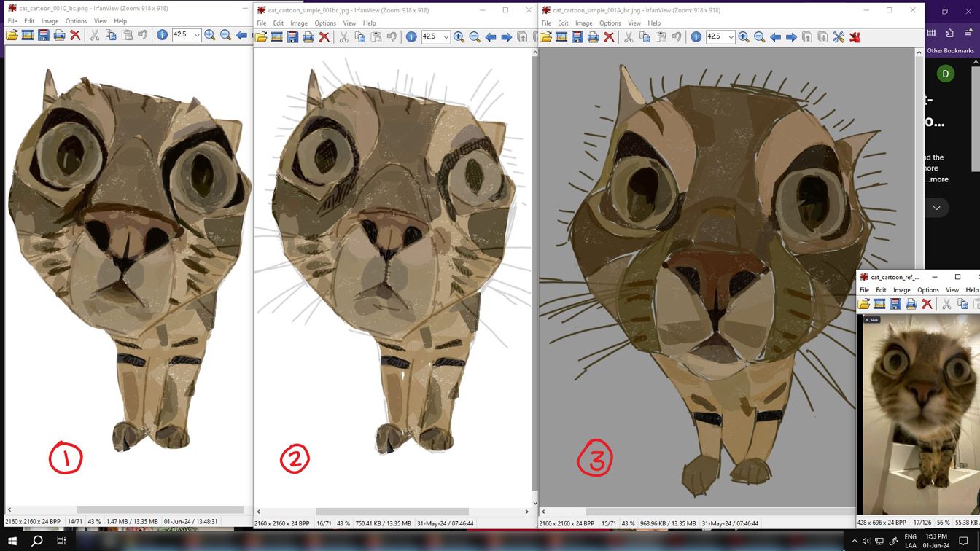Save image in cat_cartoon_ref window

point(895,304)
